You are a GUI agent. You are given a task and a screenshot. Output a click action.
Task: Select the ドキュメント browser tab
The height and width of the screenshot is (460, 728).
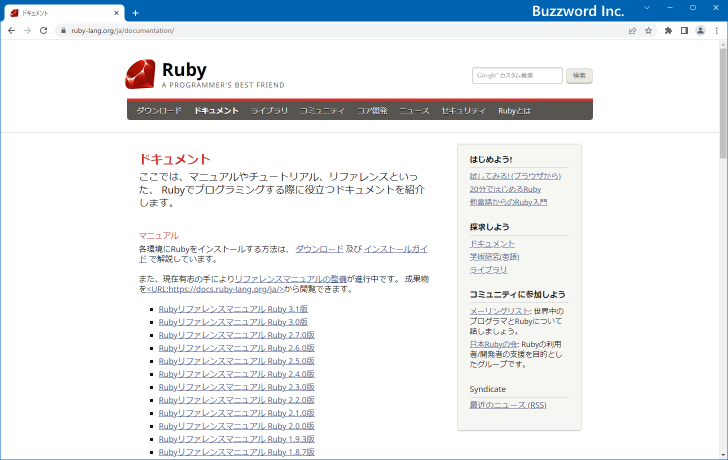[65, 13]
